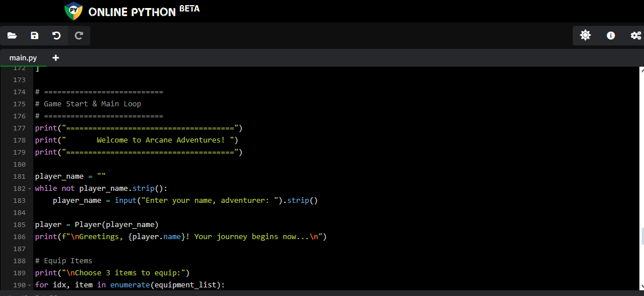The image size is (644, 296).
Task: Click the "# Equip Items" comment
Action: (x=64, y=261)
